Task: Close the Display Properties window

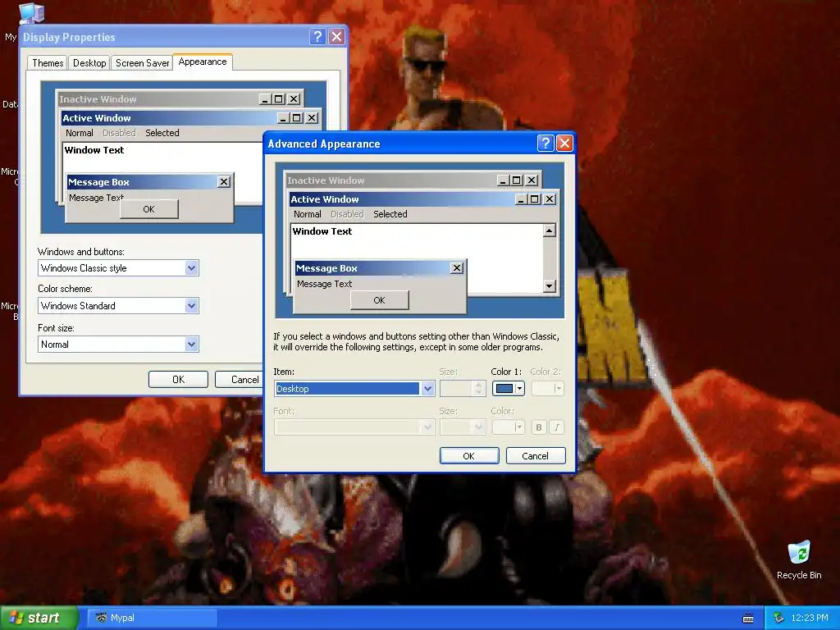Action: click(336, 36)
